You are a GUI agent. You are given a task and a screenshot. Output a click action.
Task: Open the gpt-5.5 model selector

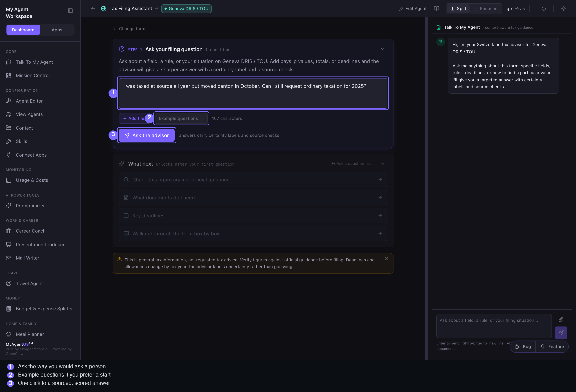(516, 9)
